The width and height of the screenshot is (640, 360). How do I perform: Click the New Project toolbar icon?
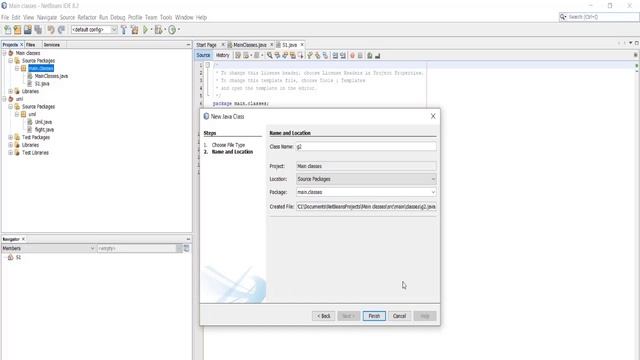[x=17, y=29]
